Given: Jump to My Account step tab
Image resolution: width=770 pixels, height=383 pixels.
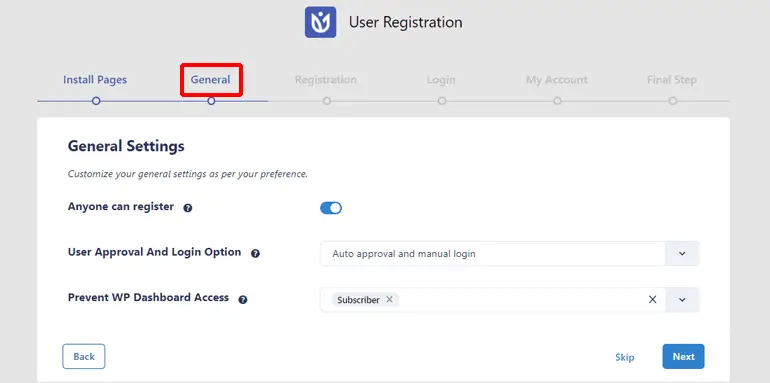Looking at the screenshot, I should (x=557, y=80).
